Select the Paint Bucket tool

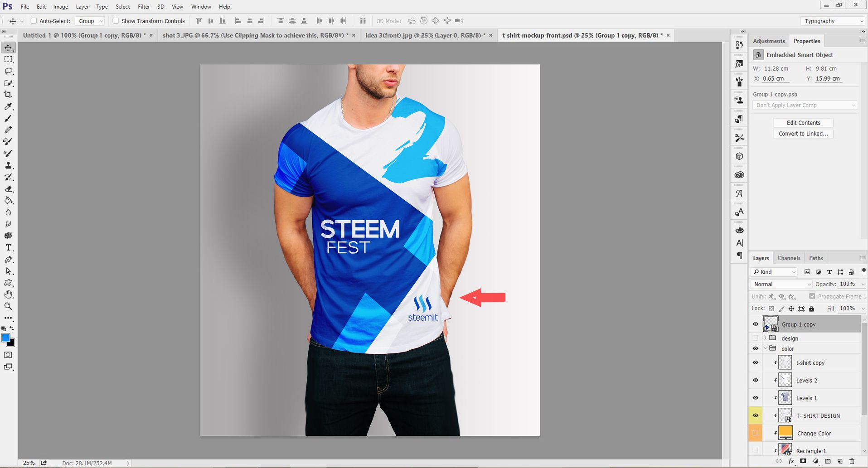pos(8,200)
